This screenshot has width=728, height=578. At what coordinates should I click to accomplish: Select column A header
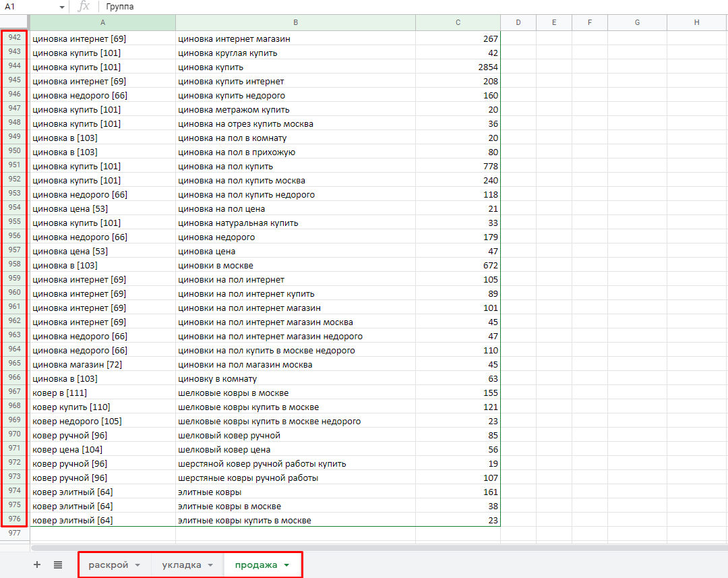click(x=102, y=23)
